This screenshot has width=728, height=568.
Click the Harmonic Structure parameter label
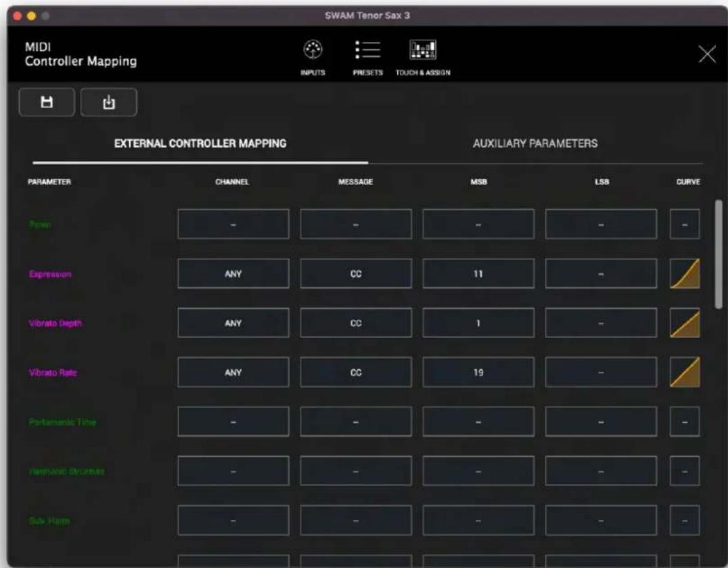66,471
